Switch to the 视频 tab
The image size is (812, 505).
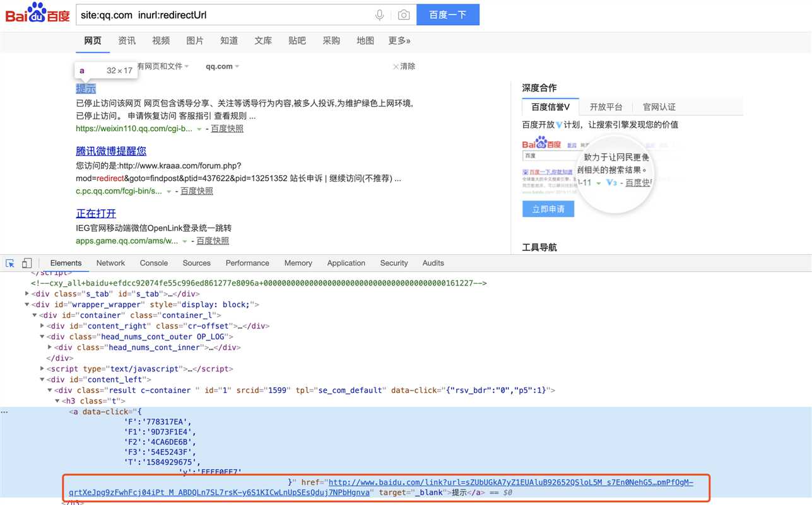tap(161, 40)
